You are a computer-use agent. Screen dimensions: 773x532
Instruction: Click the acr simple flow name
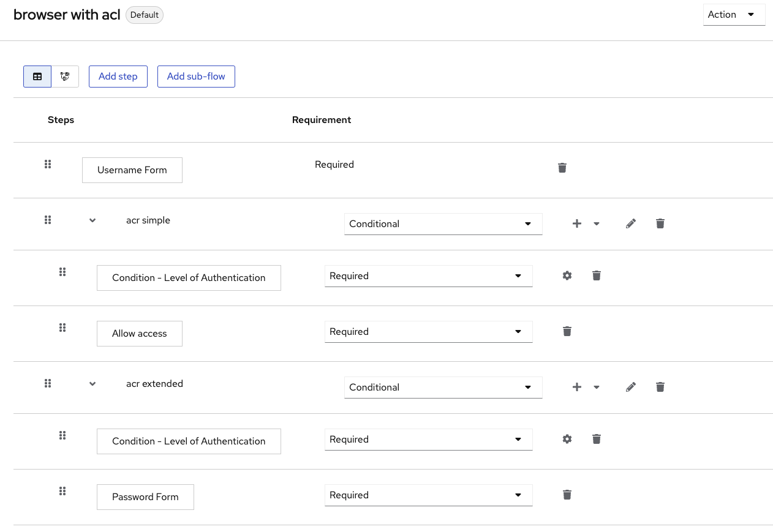[148, 220]
